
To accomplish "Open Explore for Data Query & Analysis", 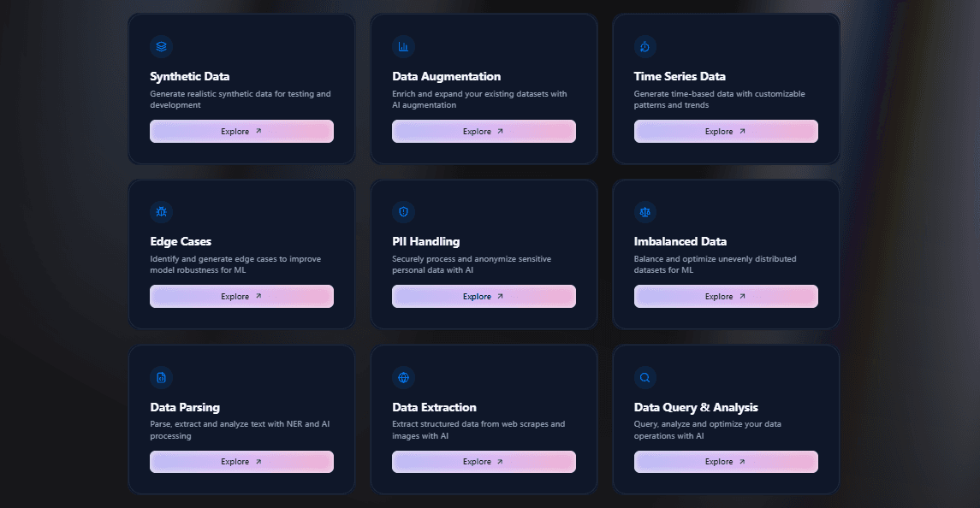I will (726, 462).
